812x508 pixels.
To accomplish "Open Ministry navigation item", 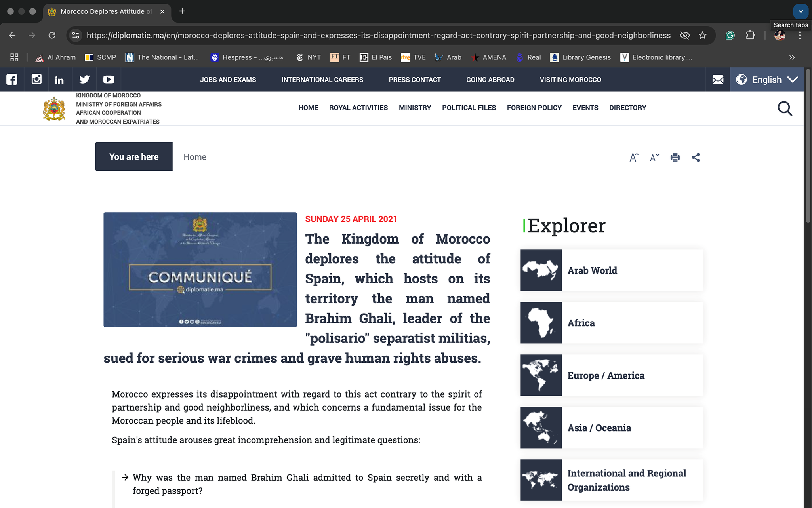I will coord(415,108).
